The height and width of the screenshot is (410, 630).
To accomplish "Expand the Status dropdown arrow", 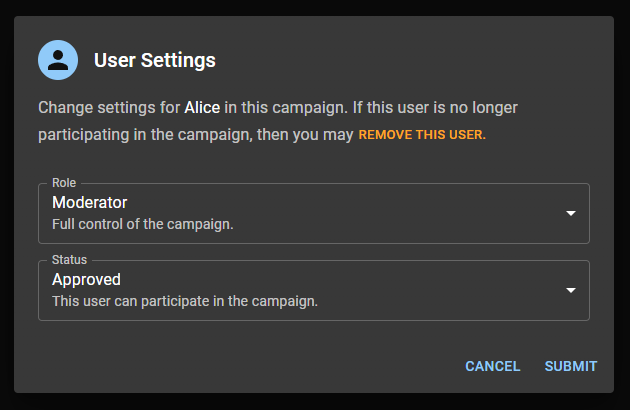I will pos(571,290).
